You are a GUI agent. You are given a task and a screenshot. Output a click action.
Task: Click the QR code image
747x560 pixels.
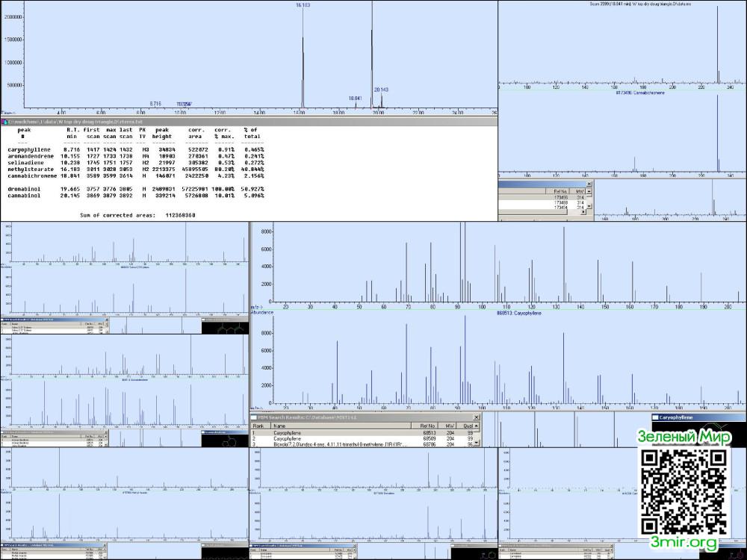pyautogui.click(x=684, y=491)
